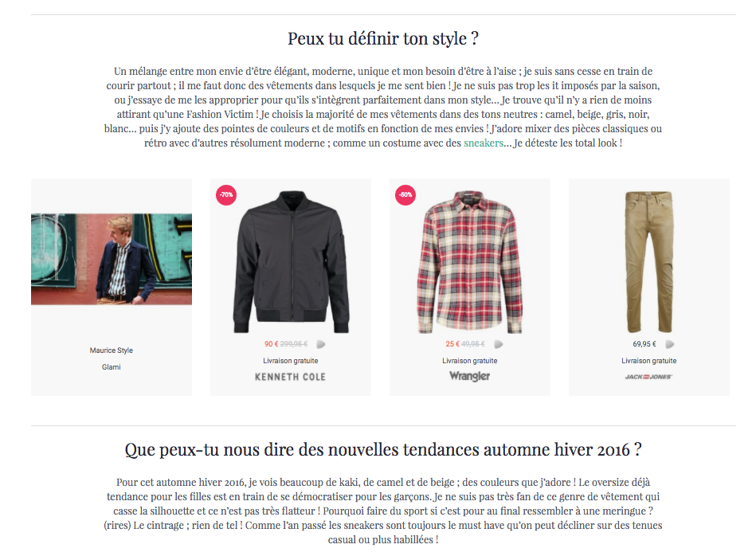Viewport: 756px width, 556px height.
Task: Click the Wrangler brand logo
Action: (x=469, y=376)
